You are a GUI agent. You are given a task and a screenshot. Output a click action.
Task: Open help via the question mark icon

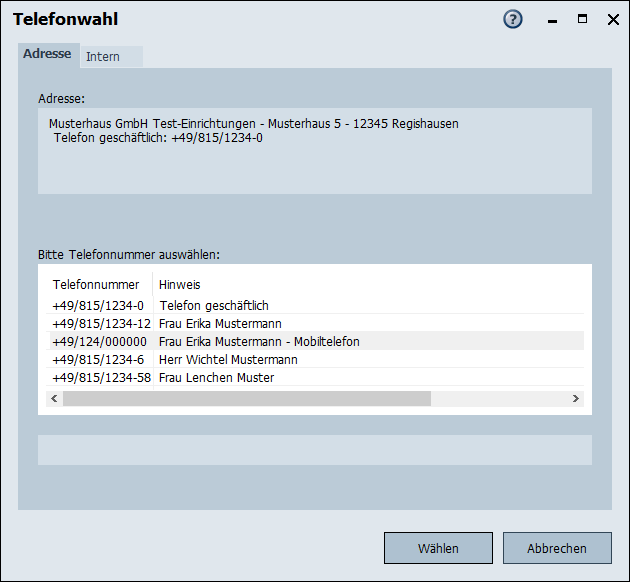click(x=513, y=19)
